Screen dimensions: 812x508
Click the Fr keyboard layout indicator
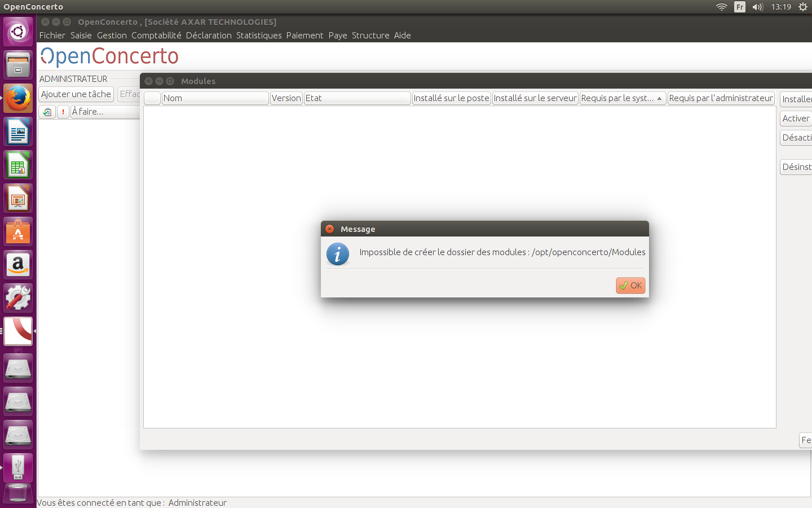(x=740, y=7)
